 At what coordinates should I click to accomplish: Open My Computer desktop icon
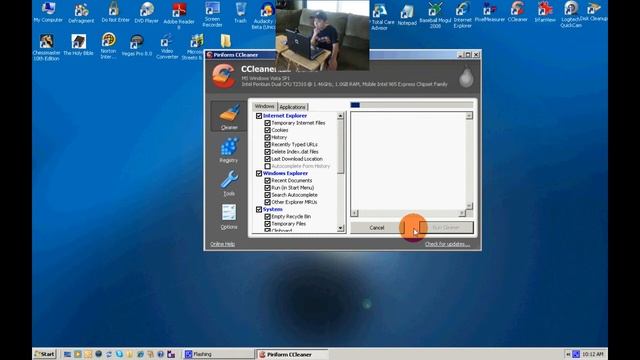(x=48, y=12)
